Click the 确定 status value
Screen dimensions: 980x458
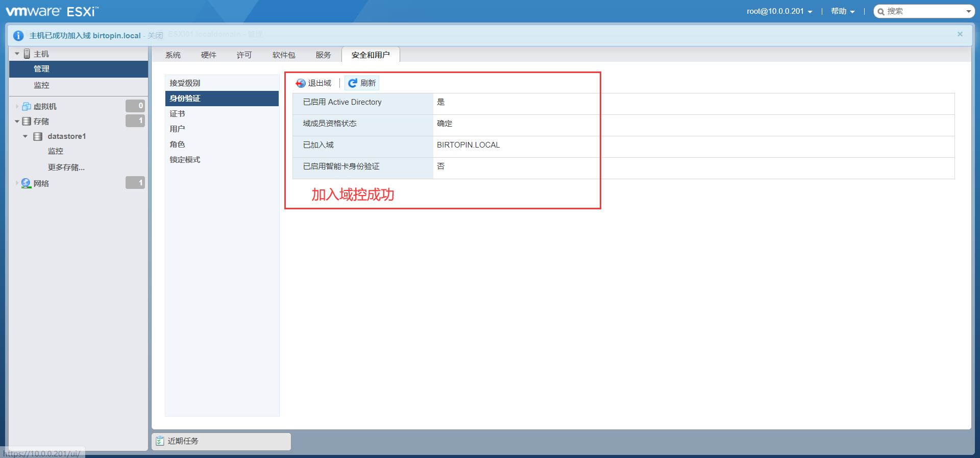point(445,124)
